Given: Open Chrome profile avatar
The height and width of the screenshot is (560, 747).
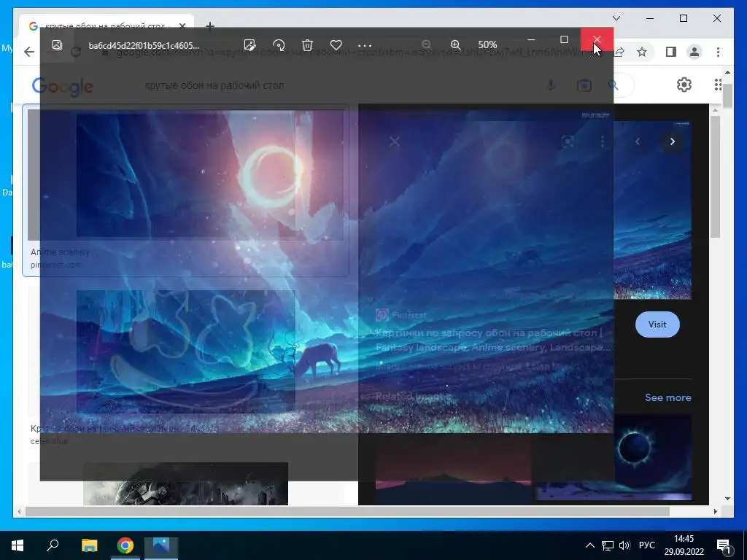Looking at the screenshot, I should [x=694, y=52].
